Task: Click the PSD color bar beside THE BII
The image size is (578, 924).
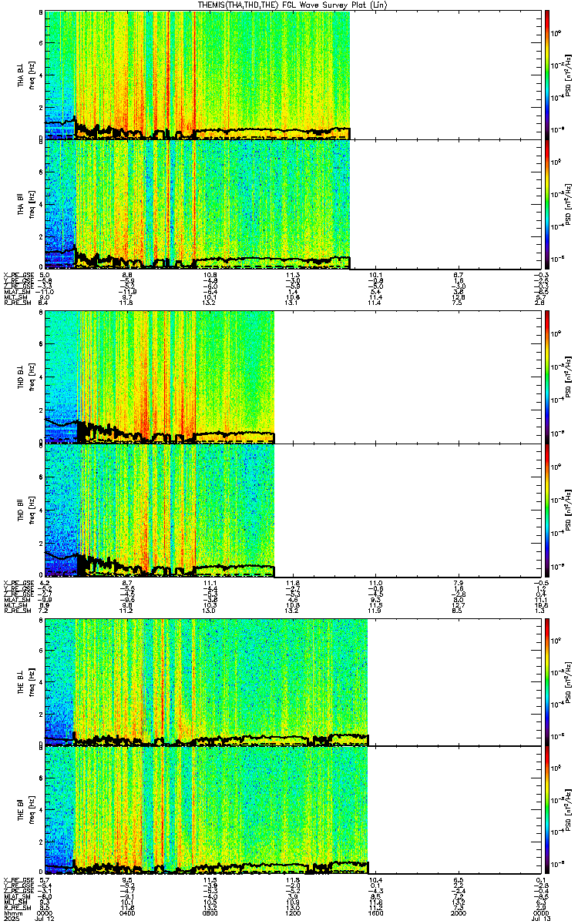Action: pos(547,812)
